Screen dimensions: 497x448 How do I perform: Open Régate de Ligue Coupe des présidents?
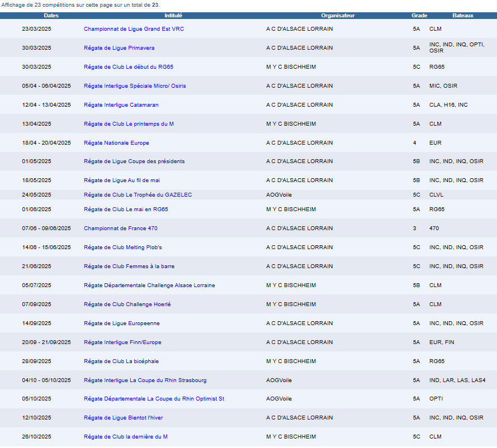[134, 161]
